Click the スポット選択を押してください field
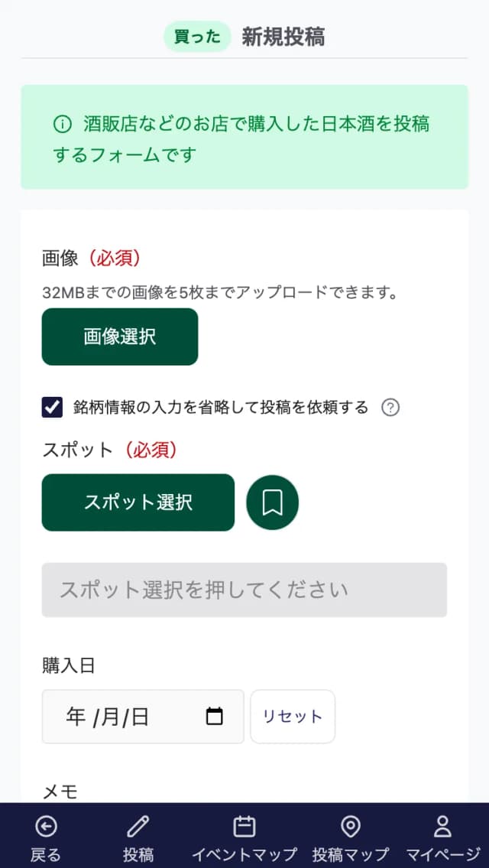 click(x=244, y=590)
